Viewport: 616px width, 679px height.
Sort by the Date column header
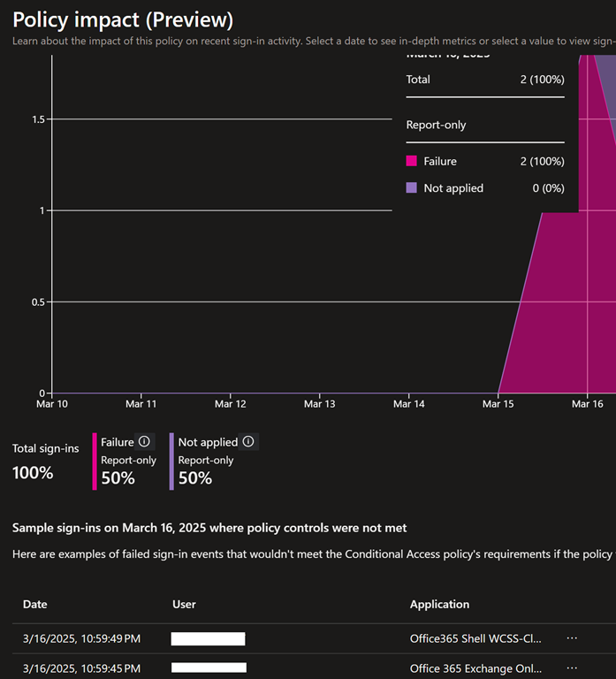pos(35,604)
